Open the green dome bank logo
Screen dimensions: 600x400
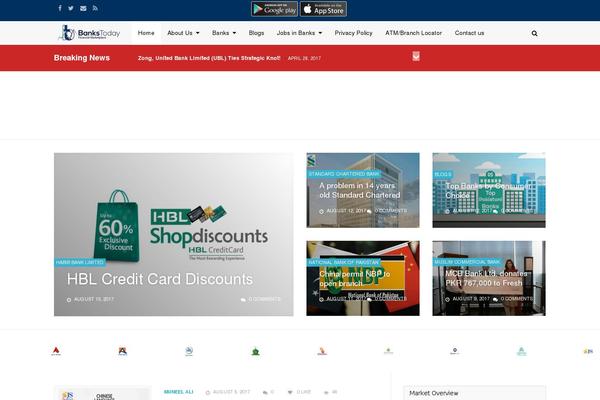[255, 351]
